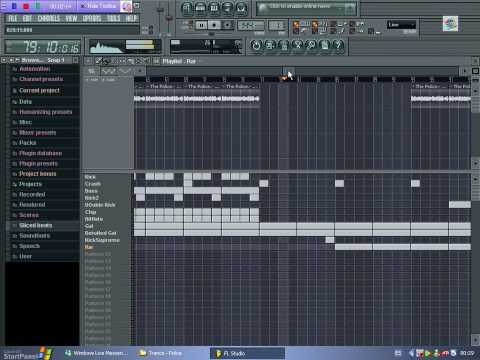Click the fourth round shortcut icon

tap(228, 8)
